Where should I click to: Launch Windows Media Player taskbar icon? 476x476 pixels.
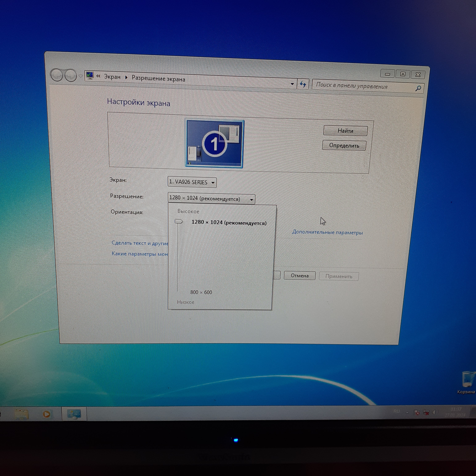point(47,414)
